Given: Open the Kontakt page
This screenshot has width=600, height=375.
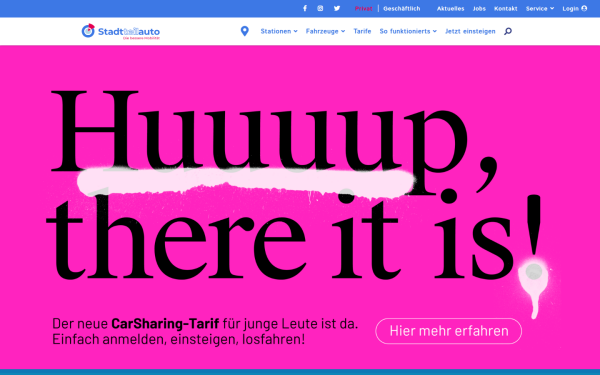Looking at the screenshot, I should 505,8.
